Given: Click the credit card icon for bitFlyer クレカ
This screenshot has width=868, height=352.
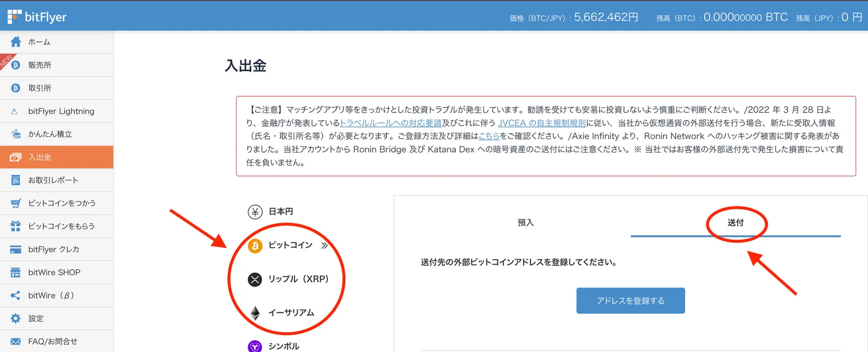Looking at the screenshot, I should coord(16,249).
